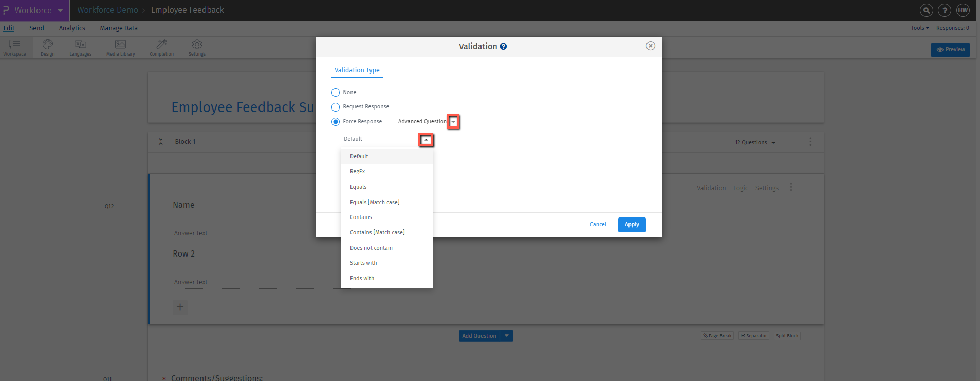980x381 pixels.
Task: Open the Workforce Demo breadcrumb link
Action: (107, 10)
